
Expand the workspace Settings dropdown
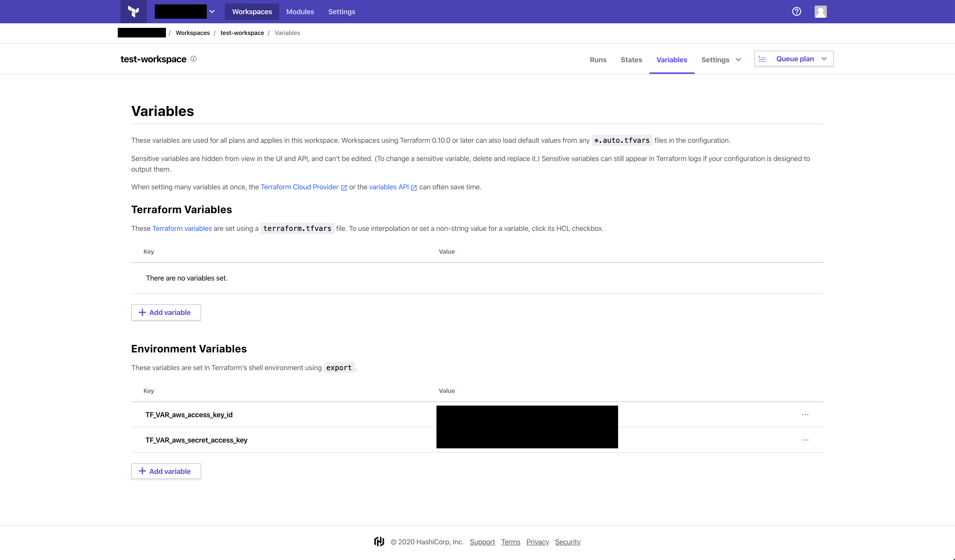click(739, 60)
